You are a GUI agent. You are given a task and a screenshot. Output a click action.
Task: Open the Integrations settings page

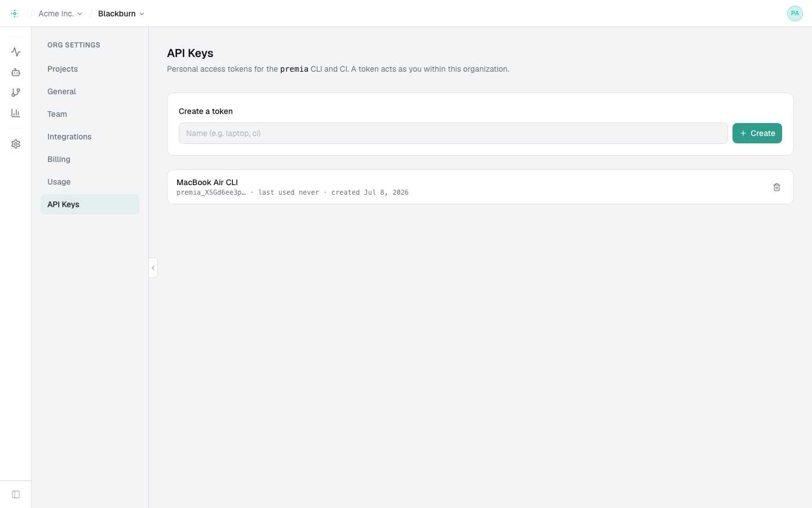(90, 137)
